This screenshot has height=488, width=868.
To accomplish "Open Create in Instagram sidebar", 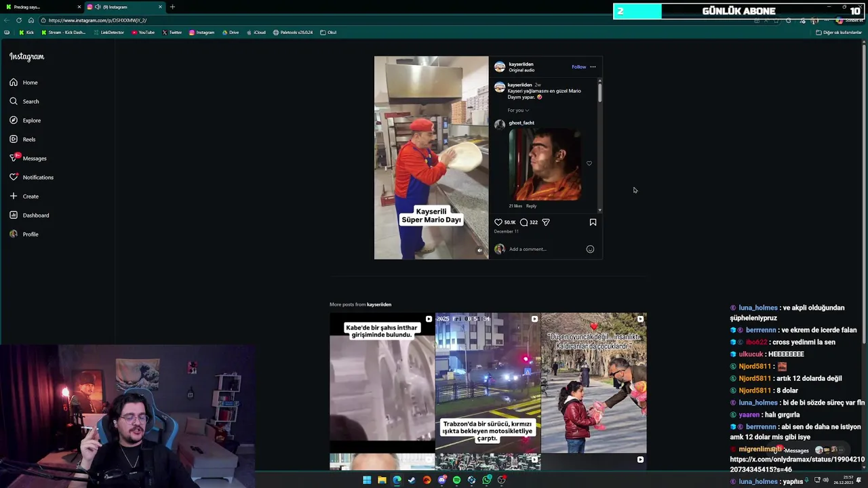I will (x=24, y=197).
